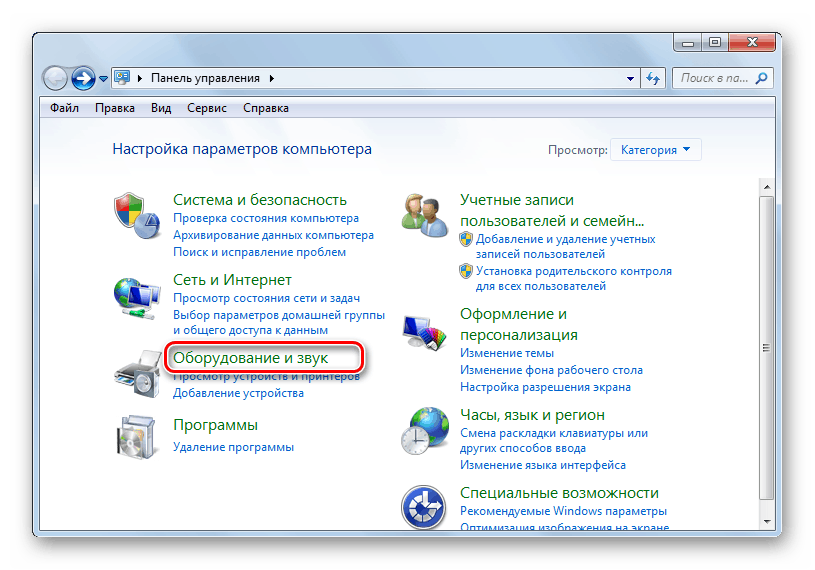Click the Clock, Language, Region globe icon
Viewport: 815px width, 570px height.
click(425, 431)
